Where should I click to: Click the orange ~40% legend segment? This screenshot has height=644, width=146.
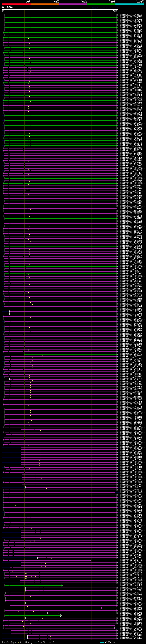pos(45,4)
